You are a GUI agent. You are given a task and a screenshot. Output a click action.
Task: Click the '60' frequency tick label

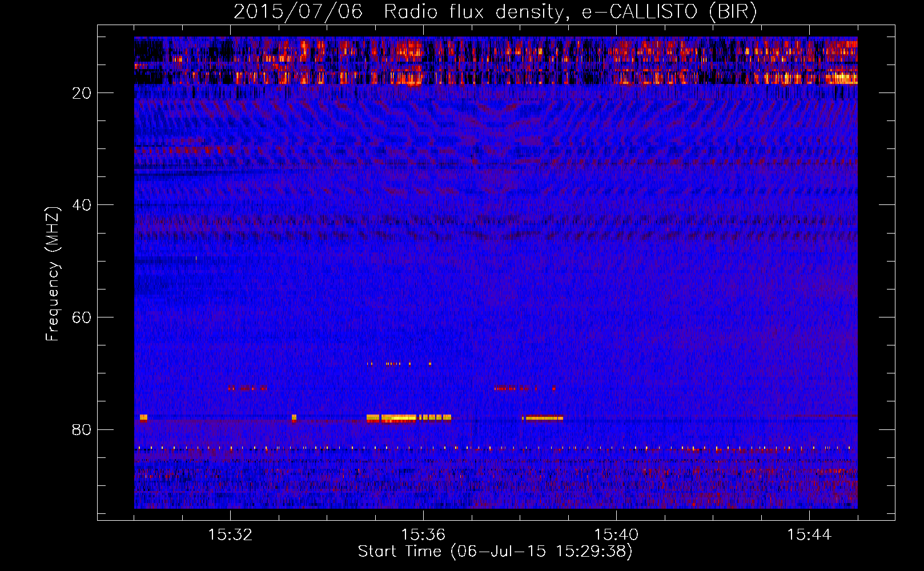(82, 317)
